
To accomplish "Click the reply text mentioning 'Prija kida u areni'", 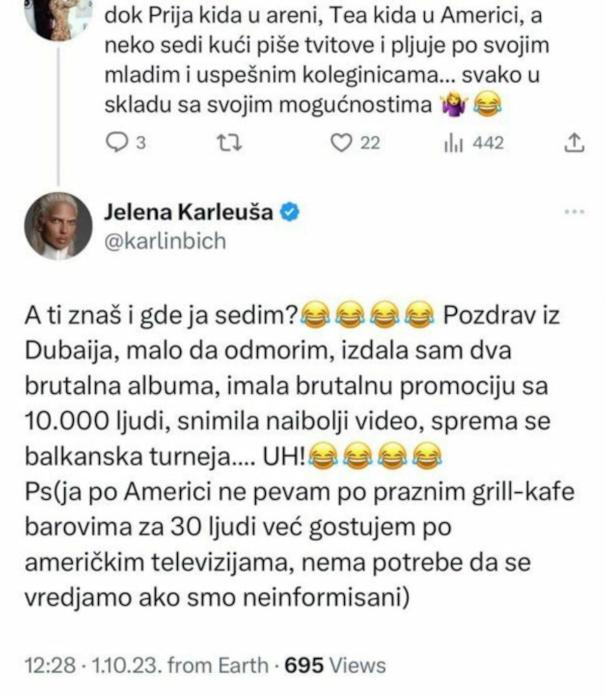I will (327, 60).
